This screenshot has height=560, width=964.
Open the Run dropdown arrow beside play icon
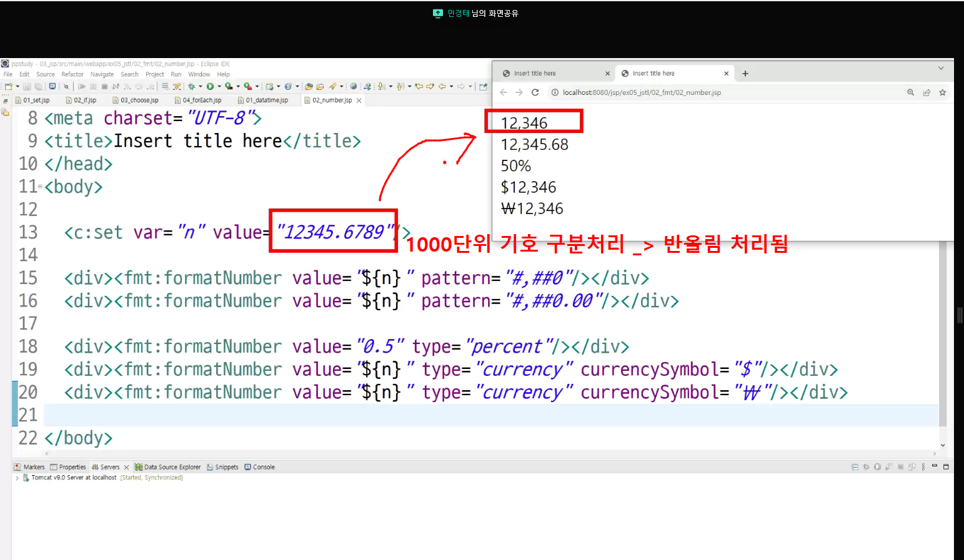219,87
